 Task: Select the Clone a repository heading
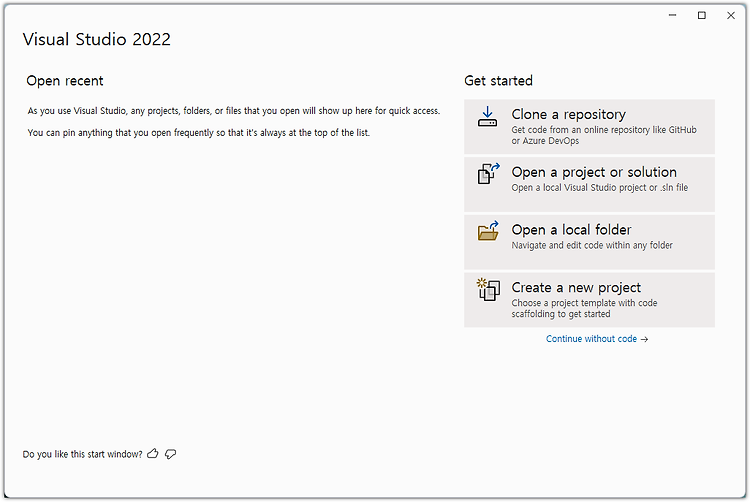pos(568,114)
